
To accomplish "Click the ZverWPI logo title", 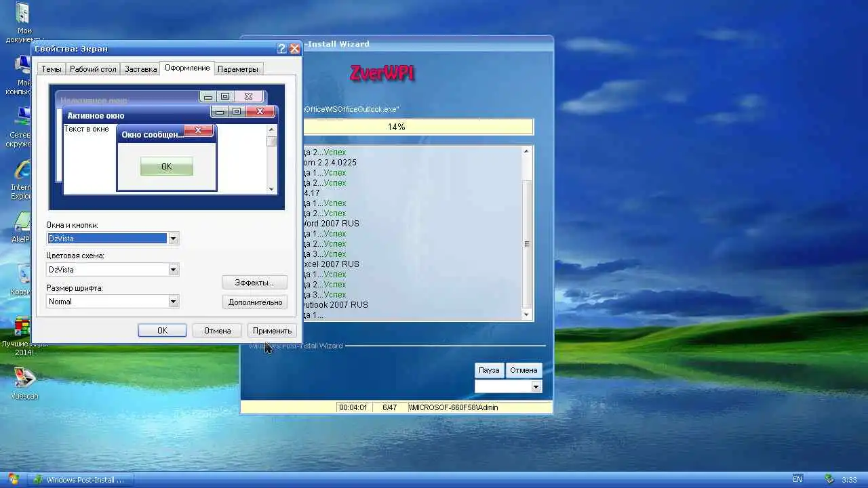I will (382, 73).
